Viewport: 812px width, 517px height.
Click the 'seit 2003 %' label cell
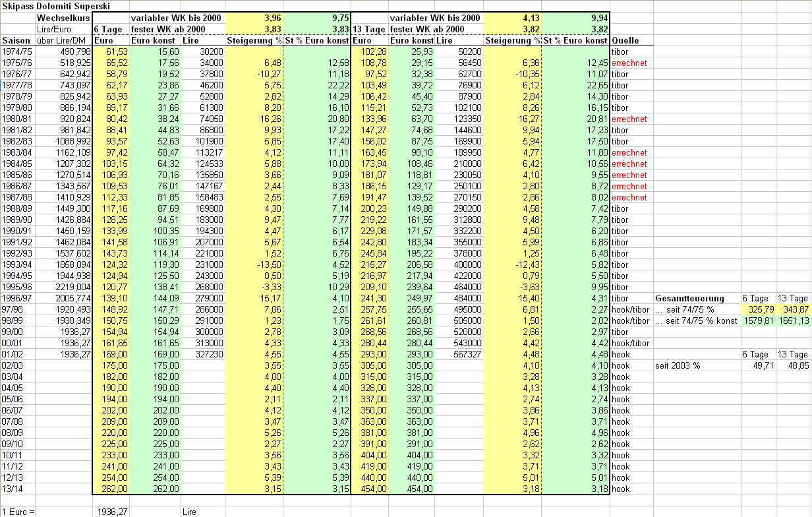[677, 366]
